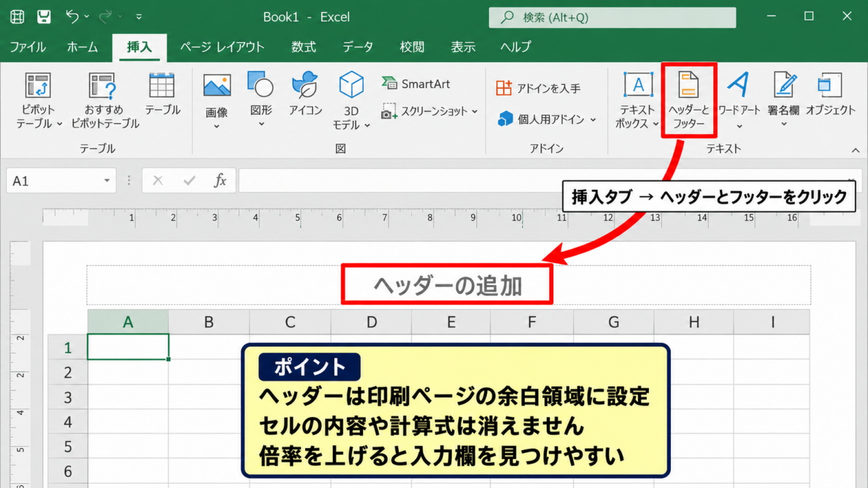Switch to the 校閲 tab

pos(412,47)
